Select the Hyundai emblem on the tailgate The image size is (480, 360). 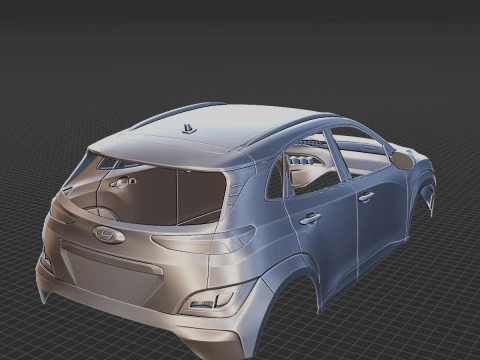tap(109, 235)
